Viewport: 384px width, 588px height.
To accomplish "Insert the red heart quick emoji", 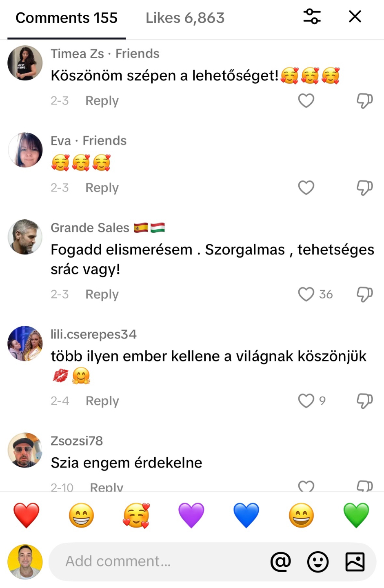I will (x=27, y=515).
